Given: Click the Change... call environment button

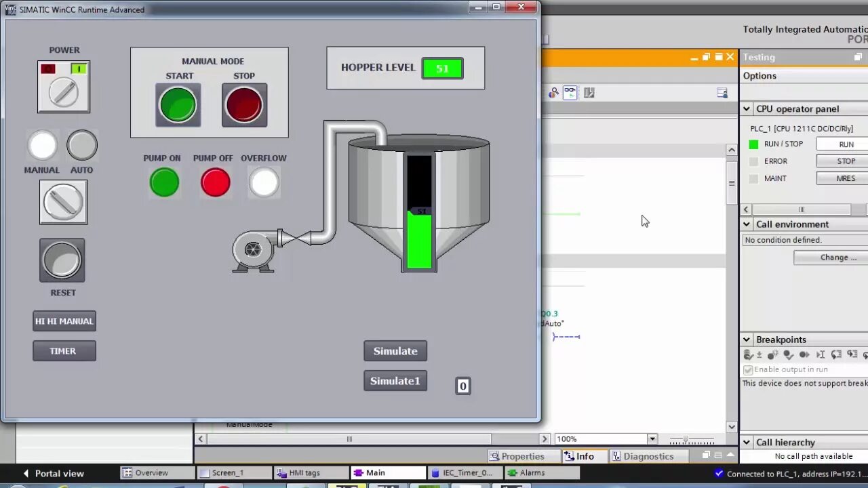Looking at the screenshot, I should point(831,258).
